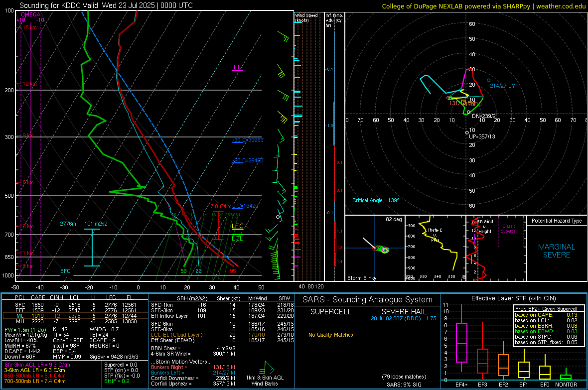This screenshot has height=390, width=588.
Task: Click the 82 deg Storm Slinky value
Action: click(x=394, y=219)
